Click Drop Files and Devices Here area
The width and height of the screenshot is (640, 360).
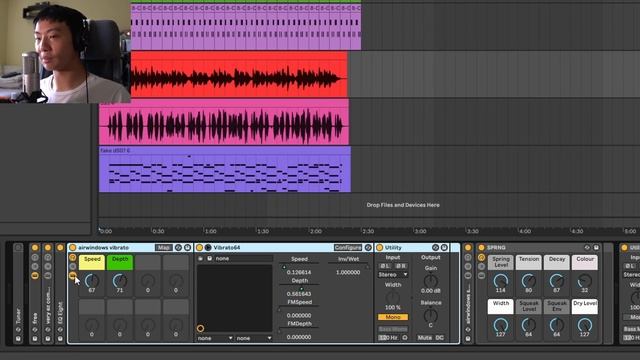pos(403,205)
